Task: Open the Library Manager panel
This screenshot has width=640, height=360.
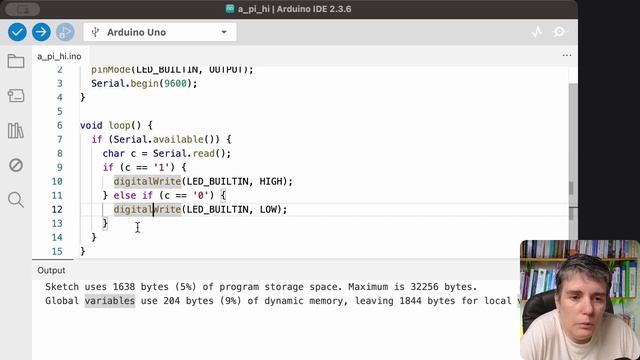Action: (x=16, y=131)
